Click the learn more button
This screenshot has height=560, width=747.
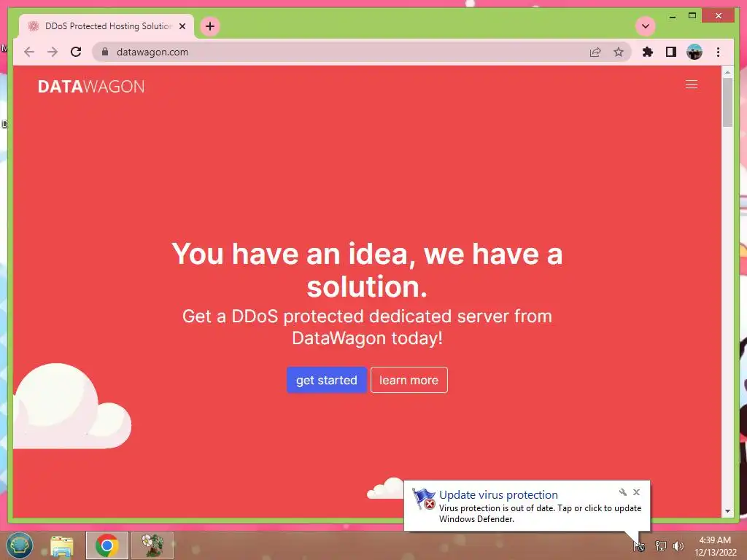(409, 380)
